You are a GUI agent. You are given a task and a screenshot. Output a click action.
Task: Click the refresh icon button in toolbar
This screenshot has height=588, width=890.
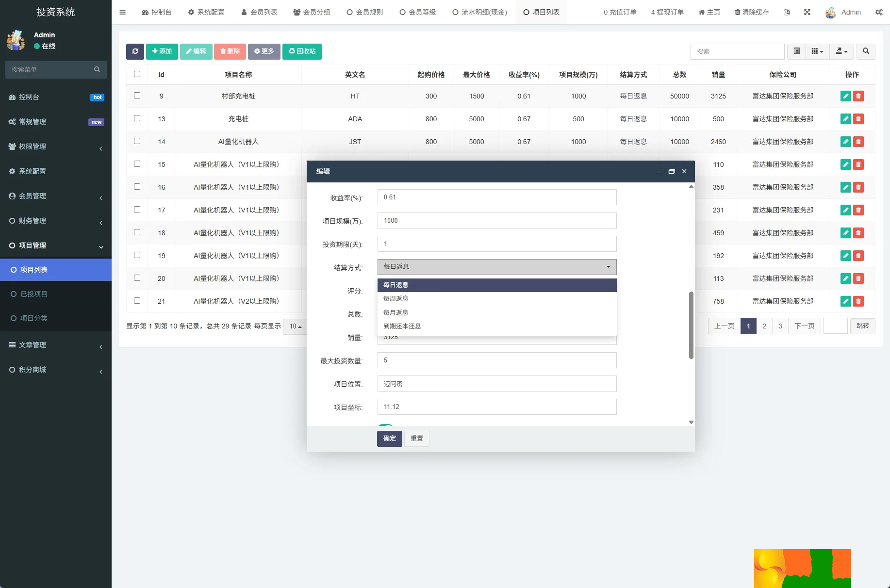[x=135, y=51]
